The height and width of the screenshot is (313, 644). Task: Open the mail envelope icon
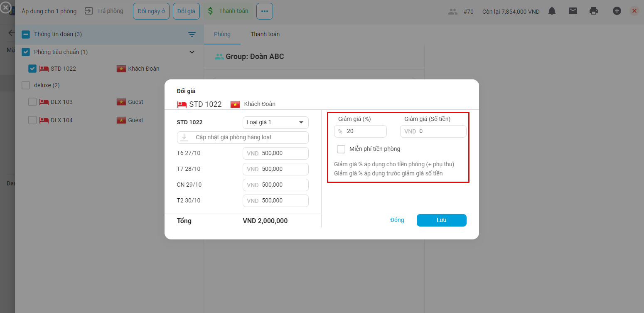pyautogui.click(x=573, y=11)
